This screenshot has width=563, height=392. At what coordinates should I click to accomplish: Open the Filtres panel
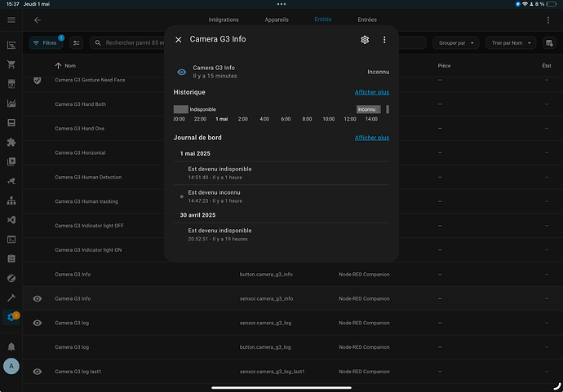(x=46, y=42)
